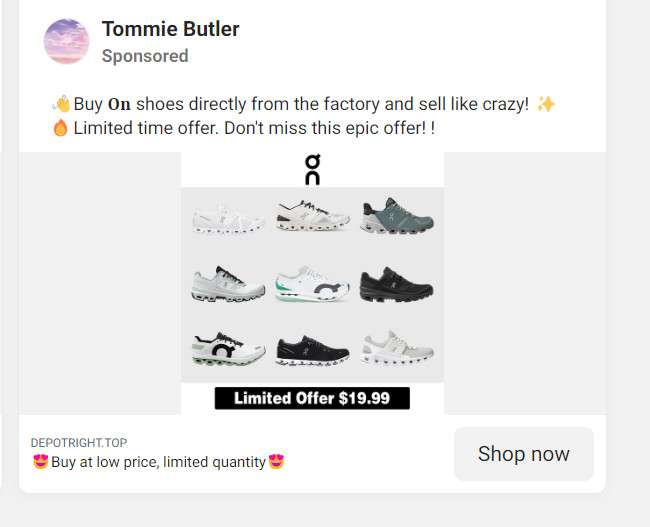Image resolution: width=650 pixels, height=527 pixels.
Task: Click the Sponsored label
Action: (144, 56)
